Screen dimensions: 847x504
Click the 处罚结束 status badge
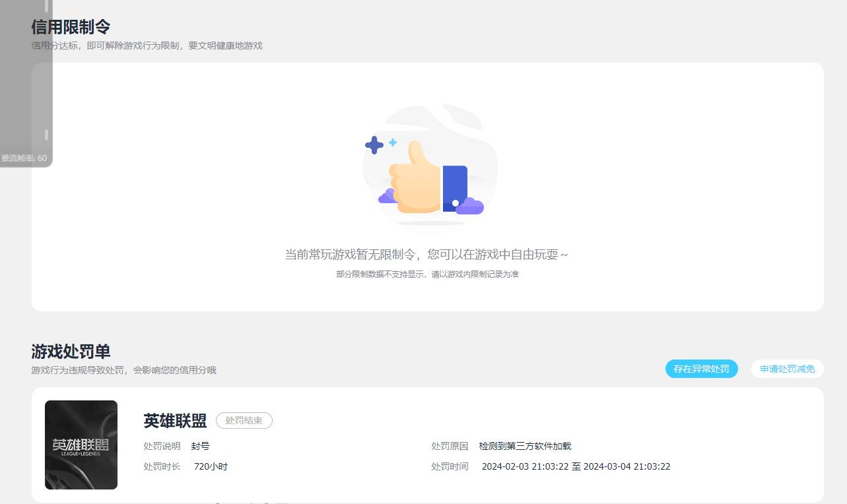[244, 420]
